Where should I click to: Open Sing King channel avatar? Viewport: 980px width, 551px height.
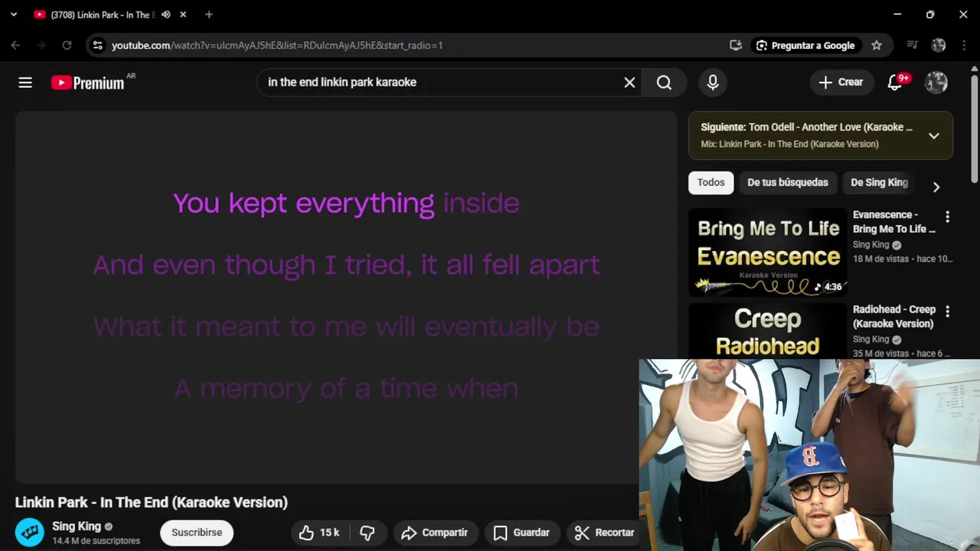coord(30,533)
